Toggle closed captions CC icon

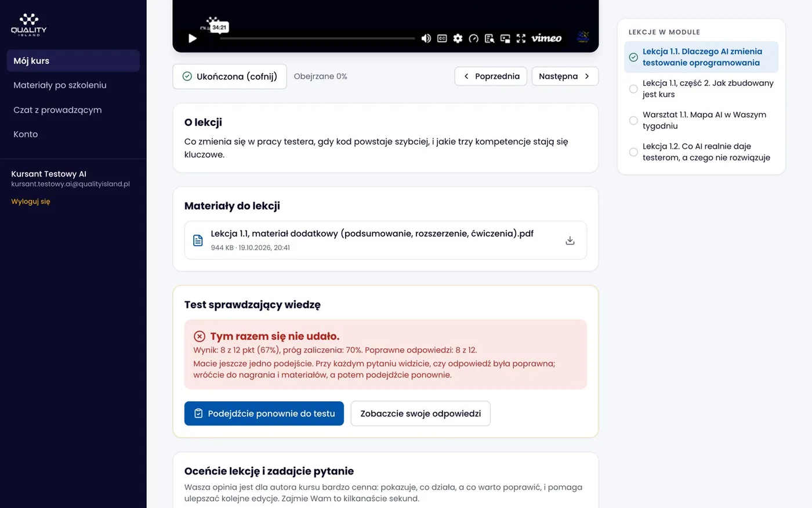point(442,38)
